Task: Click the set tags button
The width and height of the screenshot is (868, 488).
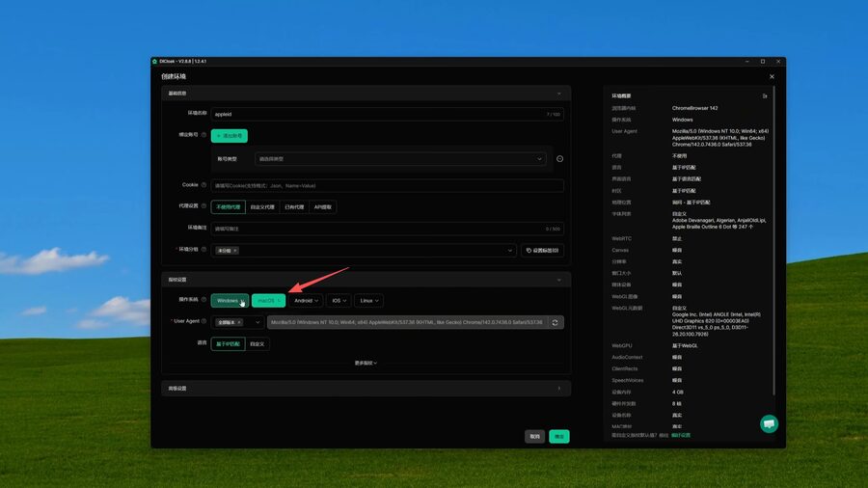Action: [542, 251]
